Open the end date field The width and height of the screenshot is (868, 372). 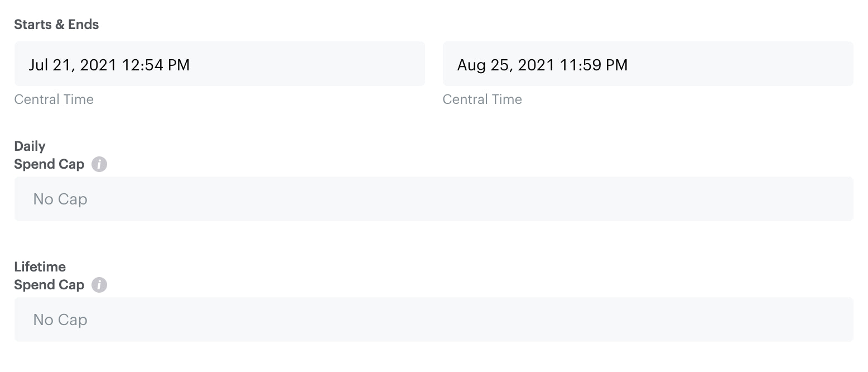click(648, 64)
